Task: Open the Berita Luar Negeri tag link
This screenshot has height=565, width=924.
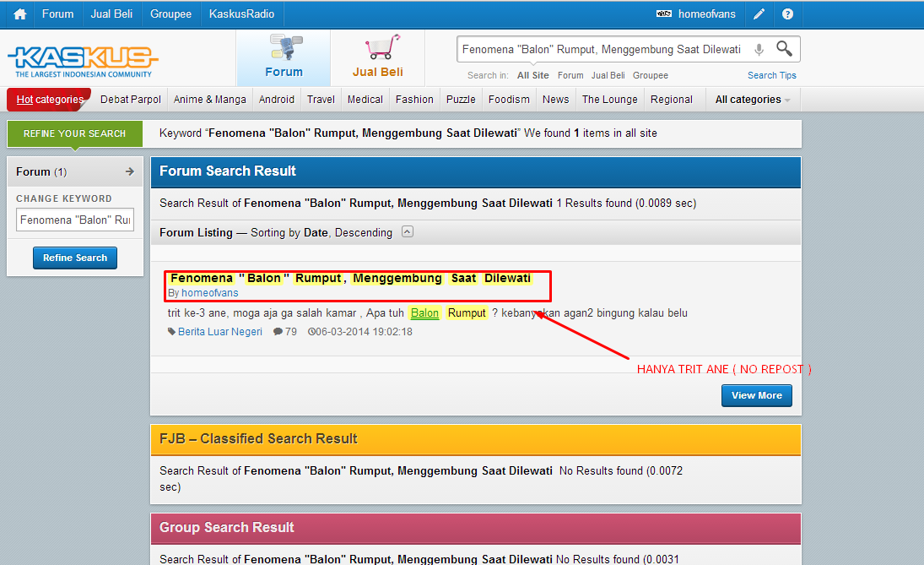Action: click(219, 332)
